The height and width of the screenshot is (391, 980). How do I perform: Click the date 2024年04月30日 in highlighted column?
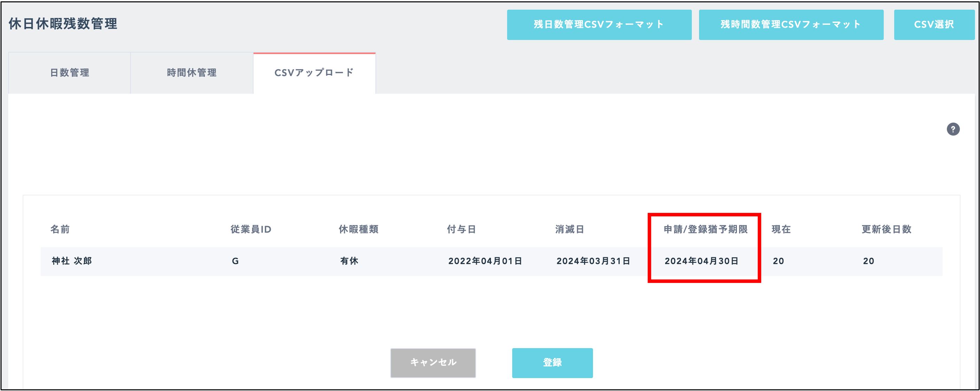701,261
